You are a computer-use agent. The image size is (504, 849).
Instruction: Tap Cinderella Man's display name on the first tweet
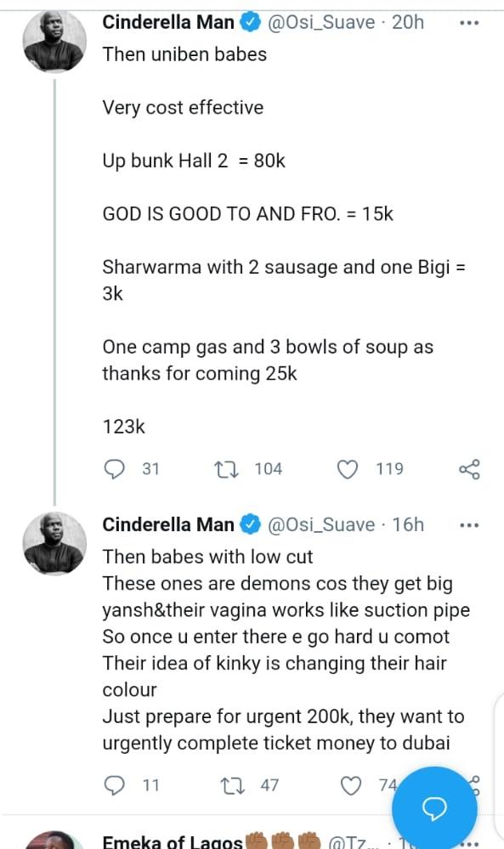click(167, 22)
